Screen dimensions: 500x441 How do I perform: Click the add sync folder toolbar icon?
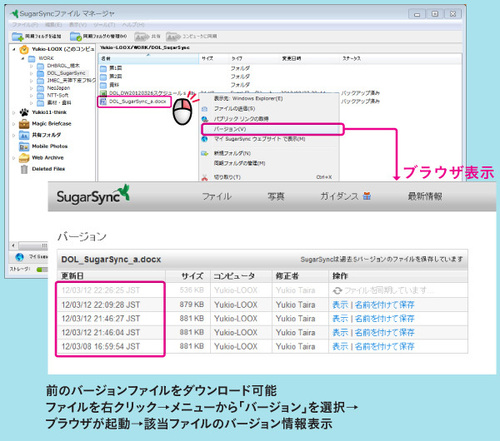point(18,36)
